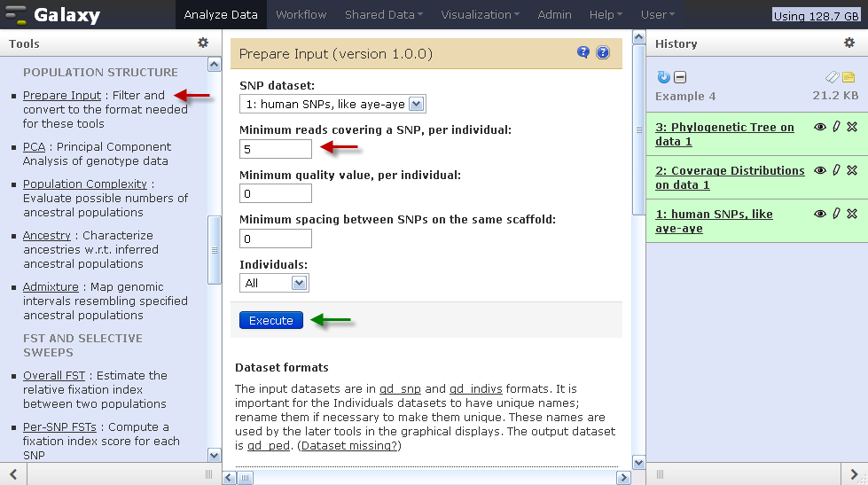Click the Execute button
The width and height of the screenshot is (868, 485).
click(x=271, y=320)
